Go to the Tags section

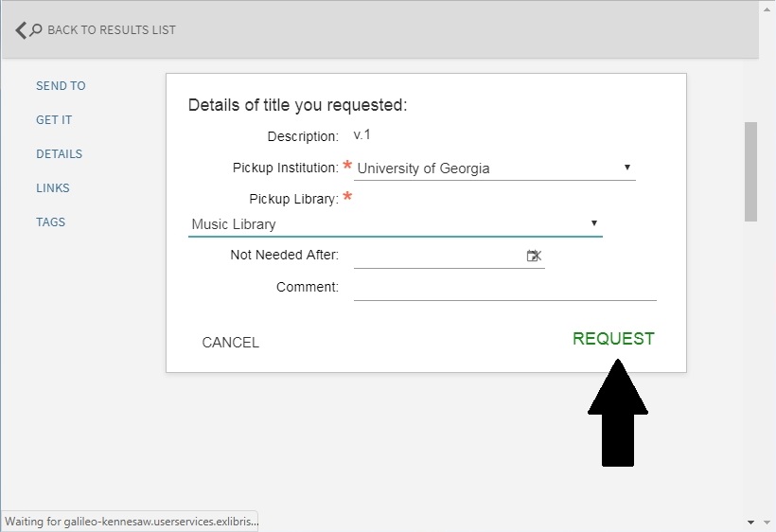51,222
